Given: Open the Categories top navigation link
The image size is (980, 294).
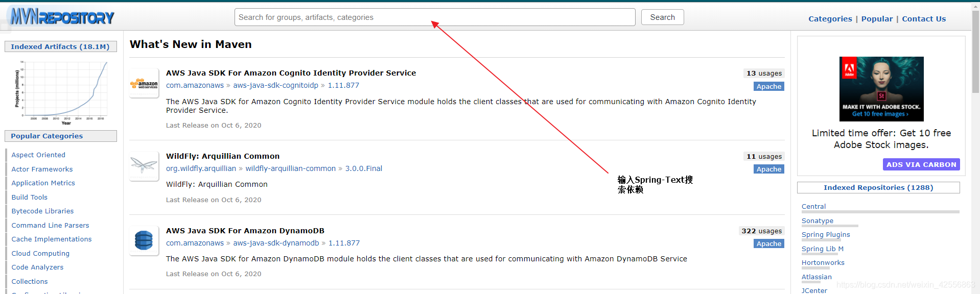Looking at the screenshot, I should click(x=830, y=19).
